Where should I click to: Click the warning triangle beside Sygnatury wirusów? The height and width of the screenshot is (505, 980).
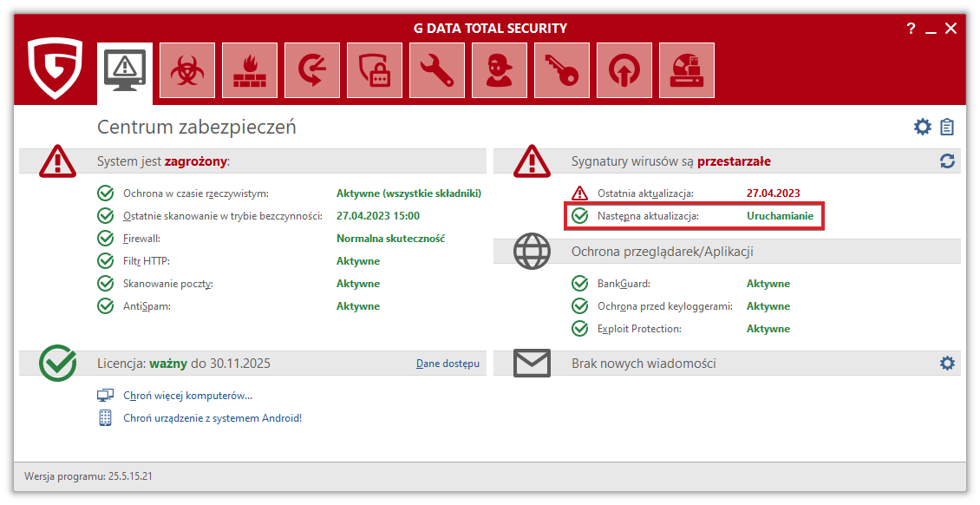(532, 161)
